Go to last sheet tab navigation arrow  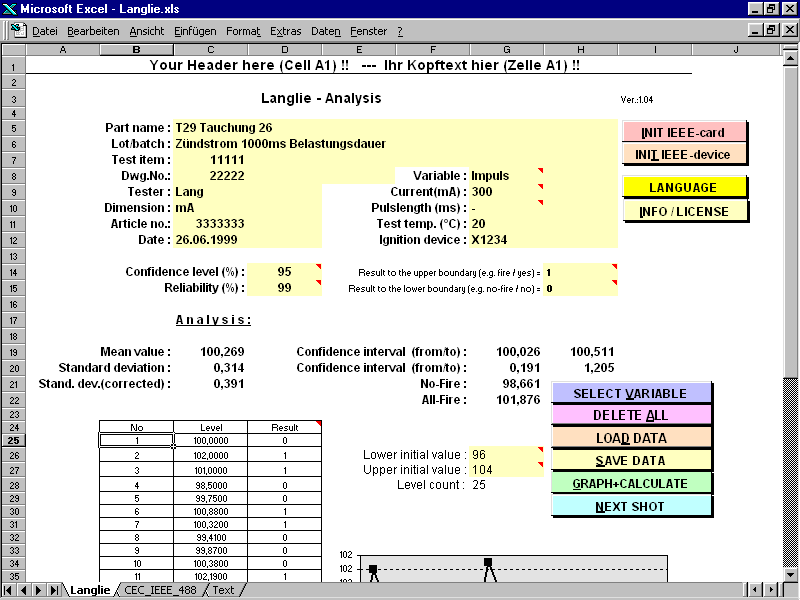pyautogui.click(x=54, y=590)
